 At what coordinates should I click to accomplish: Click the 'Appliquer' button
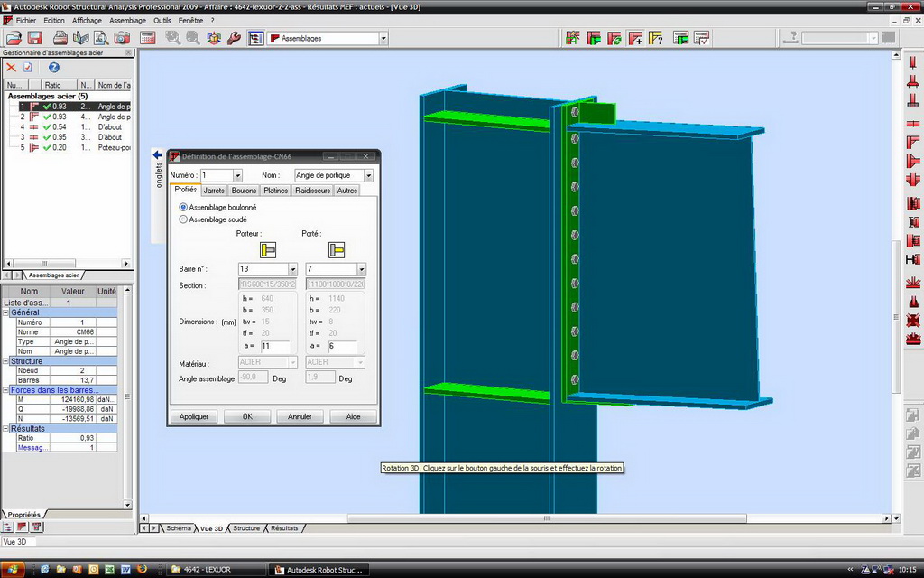(x=194, y=416)
